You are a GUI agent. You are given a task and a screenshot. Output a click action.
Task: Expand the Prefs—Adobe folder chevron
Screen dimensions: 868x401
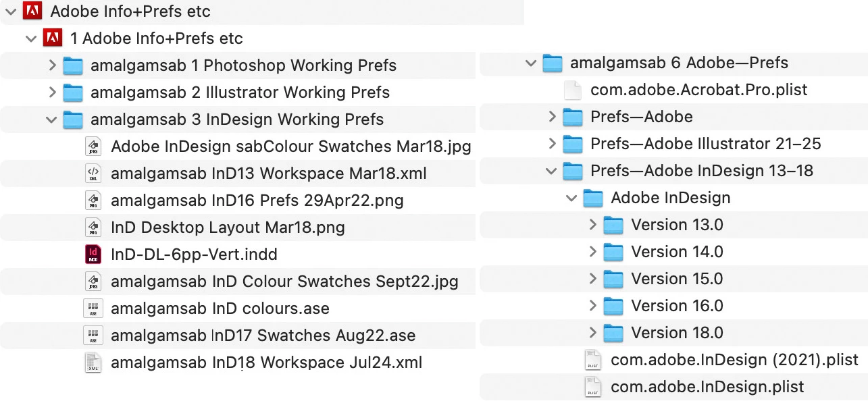553,117
